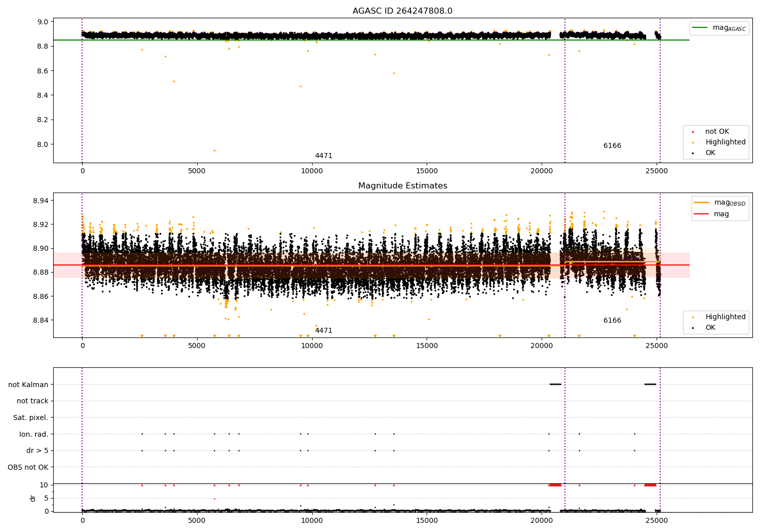Image resolution: width=760 pixels, height=532 pixels.
Task: Click the green mag AGASC legend line
Action: tap(700, 28)
